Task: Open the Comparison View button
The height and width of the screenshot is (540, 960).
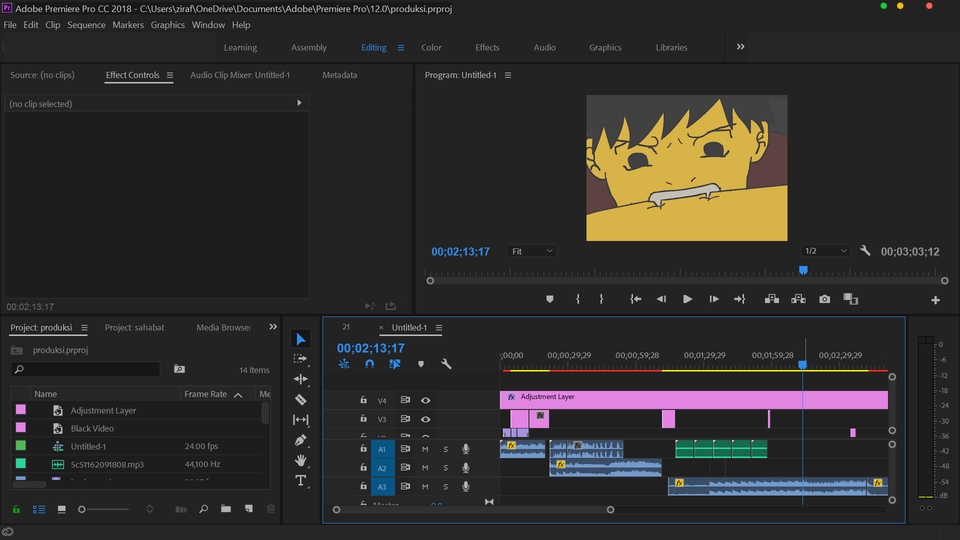Action: coord(850,299)
